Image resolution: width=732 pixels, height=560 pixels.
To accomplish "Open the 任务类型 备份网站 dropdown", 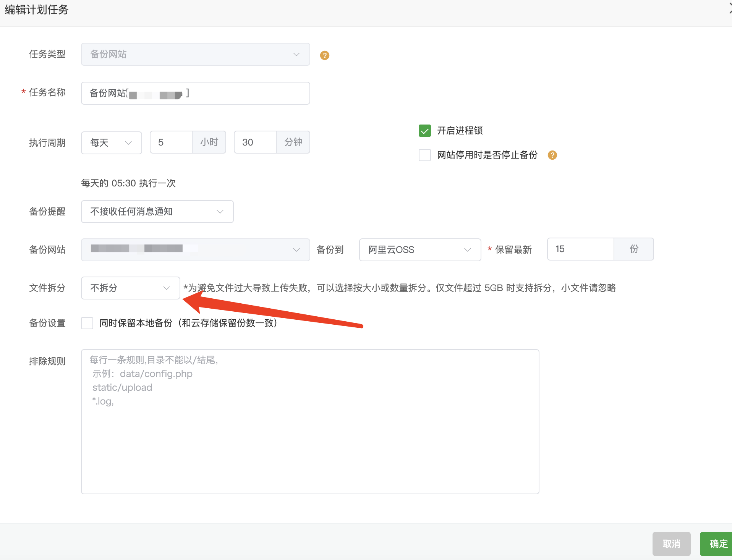I will coord(196,54).
